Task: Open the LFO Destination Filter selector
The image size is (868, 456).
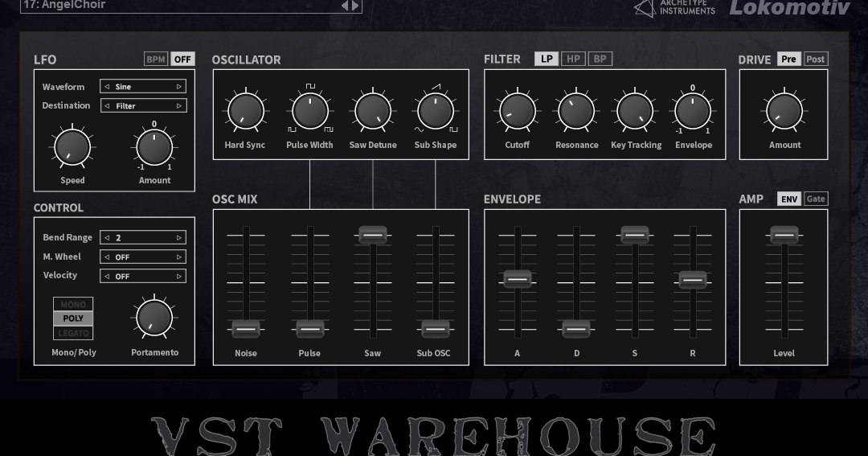Action: pos(143,106)
